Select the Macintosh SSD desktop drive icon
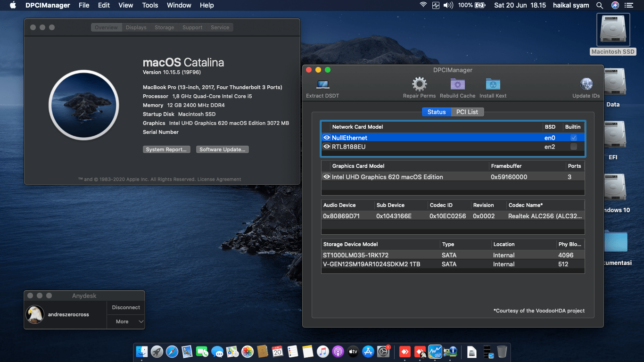Screen dimensions: 644x362 point(613,30)
